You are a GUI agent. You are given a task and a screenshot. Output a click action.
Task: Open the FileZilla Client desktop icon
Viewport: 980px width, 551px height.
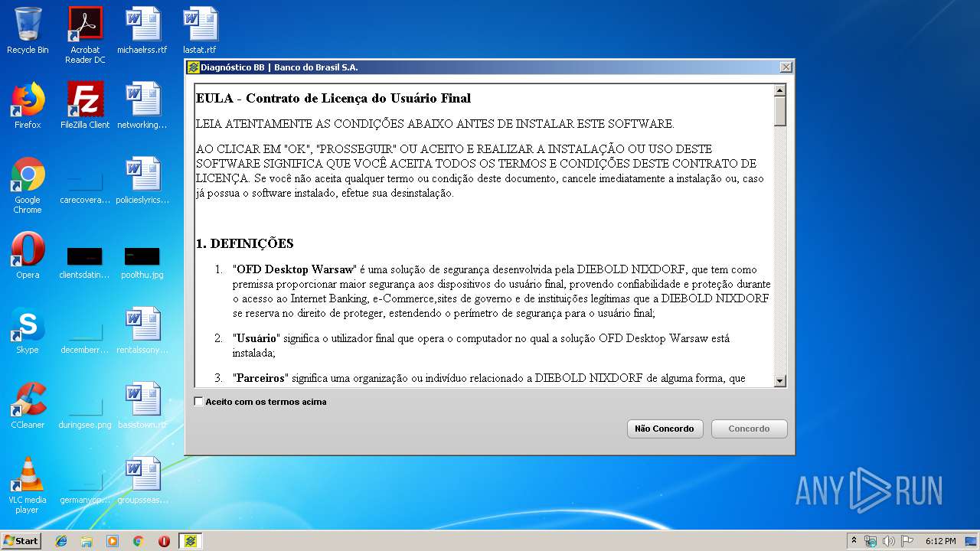click(x=85, y=106)
